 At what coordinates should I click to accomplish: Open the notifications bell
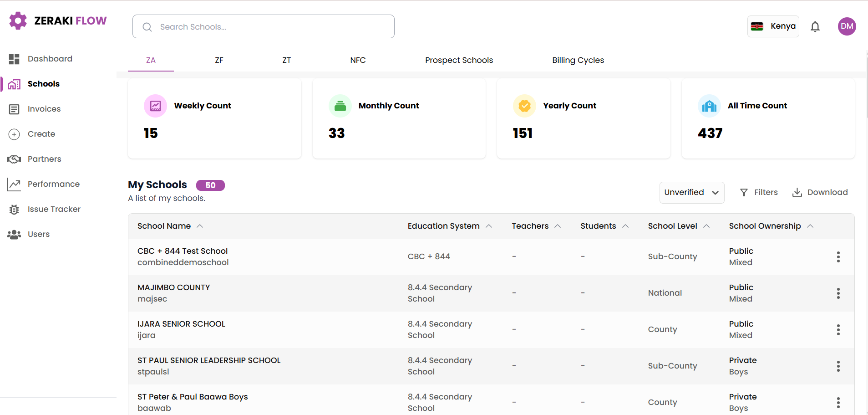815,26
